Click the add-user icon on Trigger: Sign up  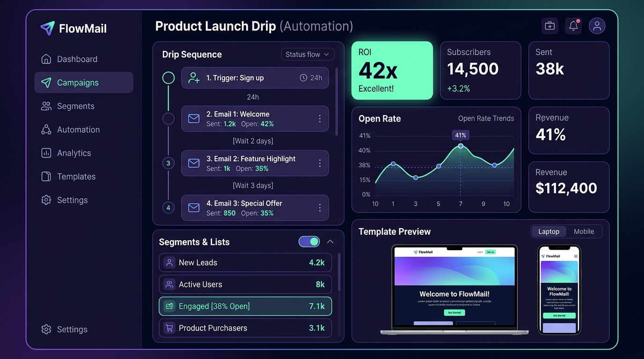194,78
